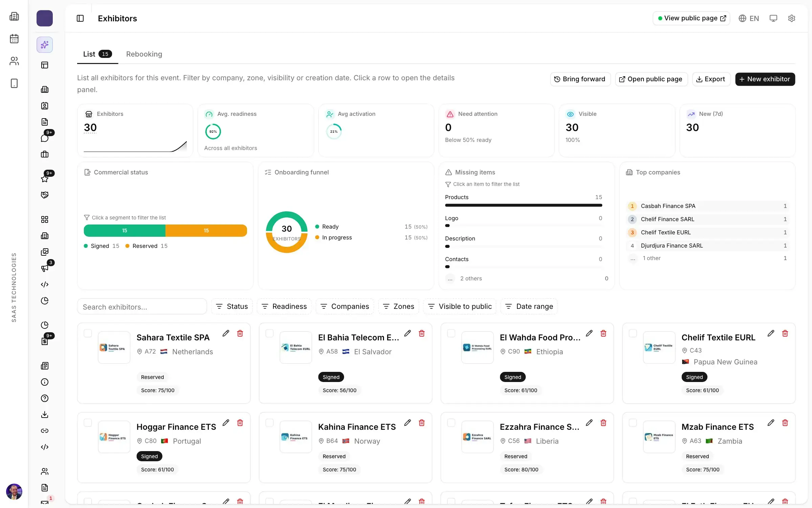
Task: Select the El Bahia Telecom card checkbox
Action: point(269,333)
